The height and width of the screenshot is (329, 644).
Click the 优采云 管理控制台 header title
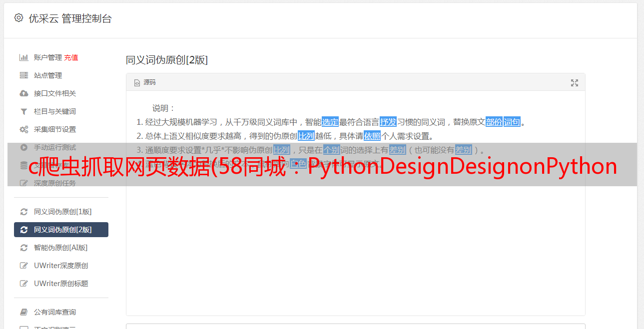70,18
